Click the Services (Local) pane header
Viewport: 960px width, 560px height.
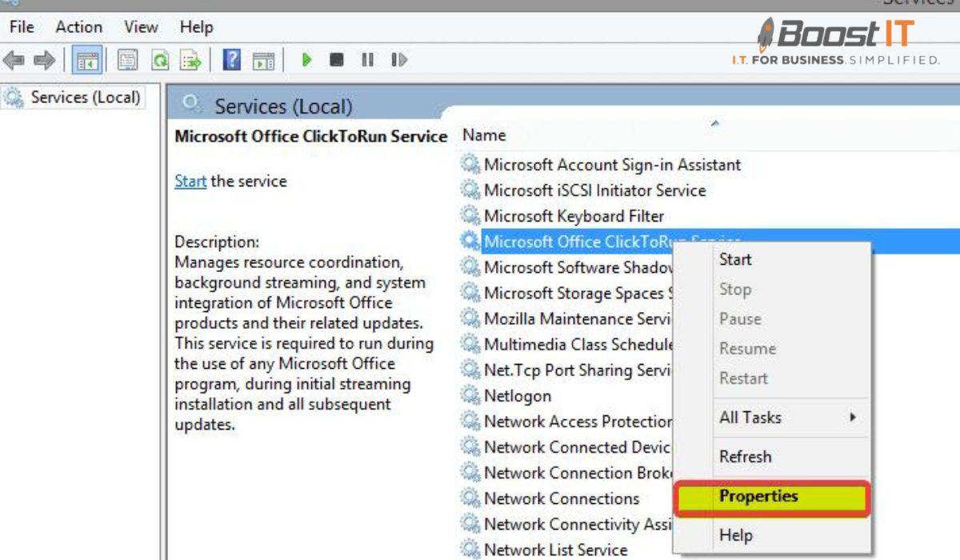point(283,106)
